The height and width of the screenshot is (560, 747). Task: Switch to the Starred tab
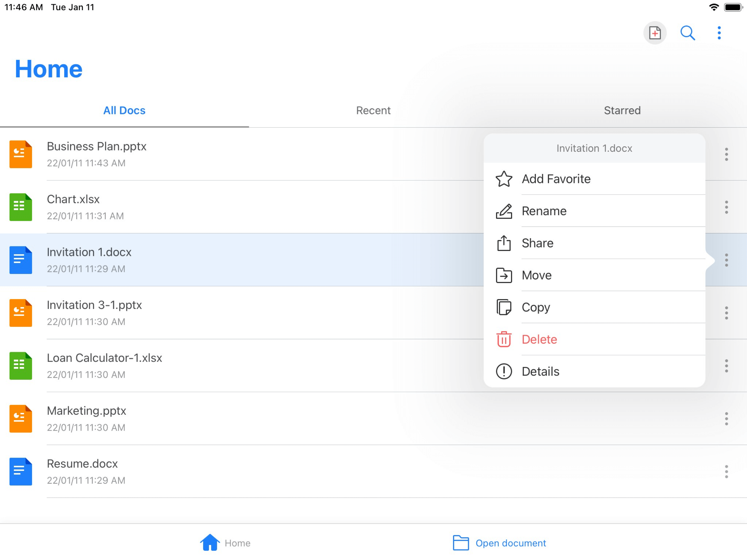click(x=622, y=110)
